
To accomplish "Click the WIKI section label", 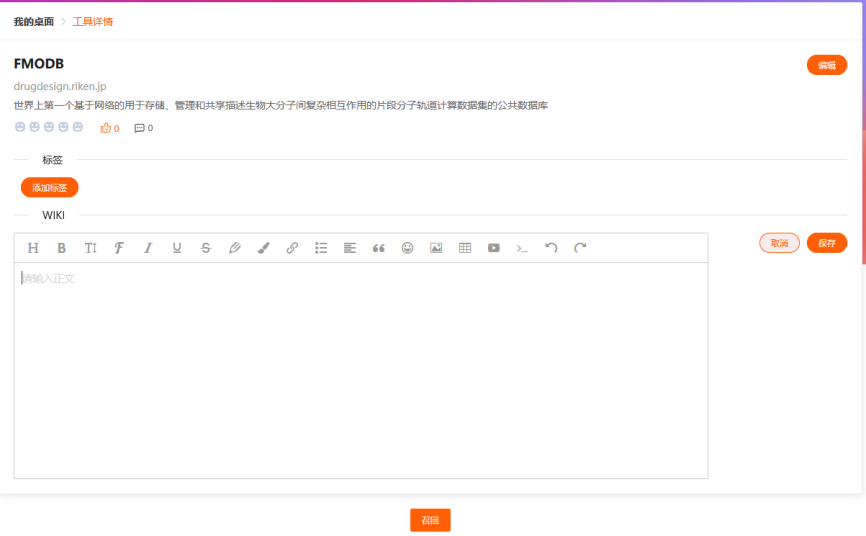I will (x=54, y=216).
